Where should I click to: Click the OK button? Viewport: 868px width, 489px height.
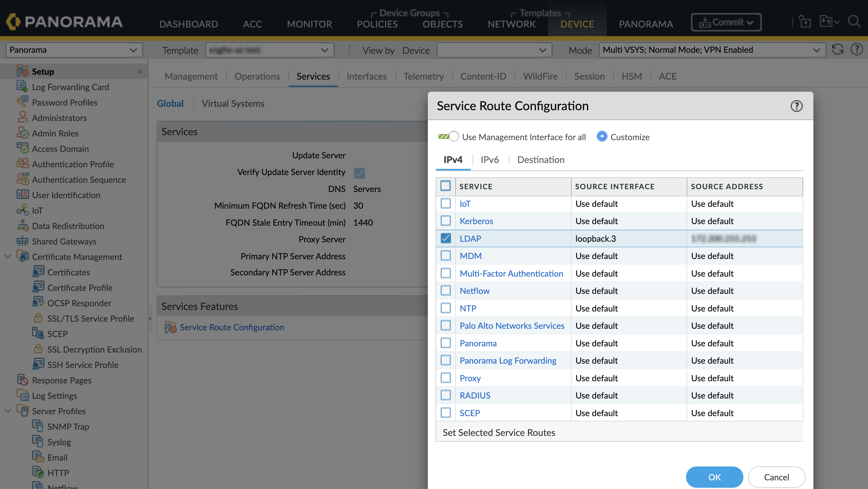click(x=714, y=477)
